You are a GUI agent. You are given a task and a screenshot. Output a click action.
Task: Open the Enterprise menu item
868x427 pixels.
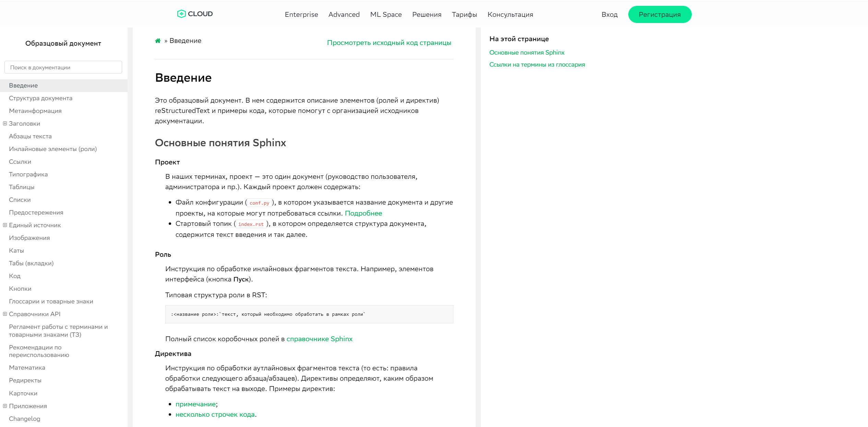point(301,14)
